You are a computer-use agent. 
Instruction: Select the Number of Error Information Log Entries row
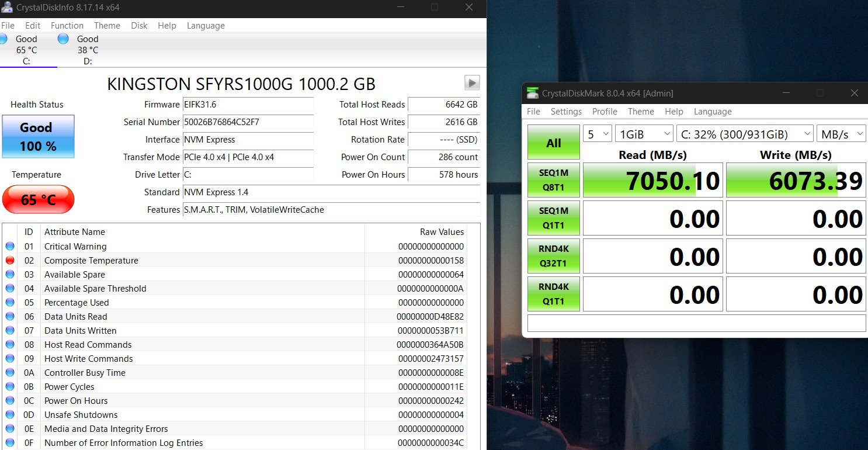click(235, 442)
